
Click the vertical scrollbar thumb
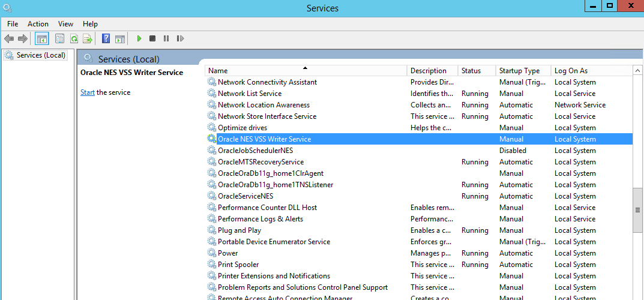pyautogui.click(x=638, y=210)
